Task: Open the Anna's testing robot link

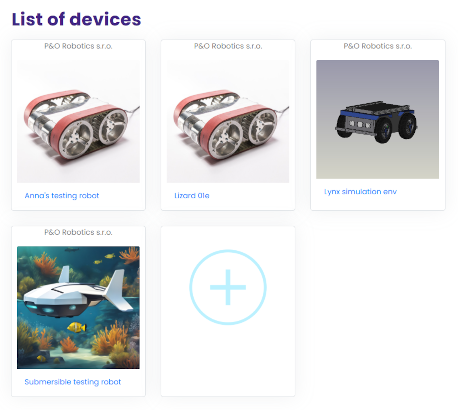Action: pos(62,196)
